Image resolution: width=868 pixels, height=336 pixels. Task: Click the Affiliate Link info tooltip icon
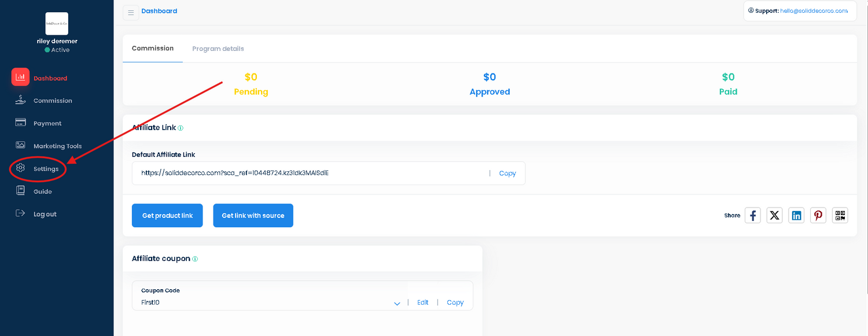tap(180, 127)
